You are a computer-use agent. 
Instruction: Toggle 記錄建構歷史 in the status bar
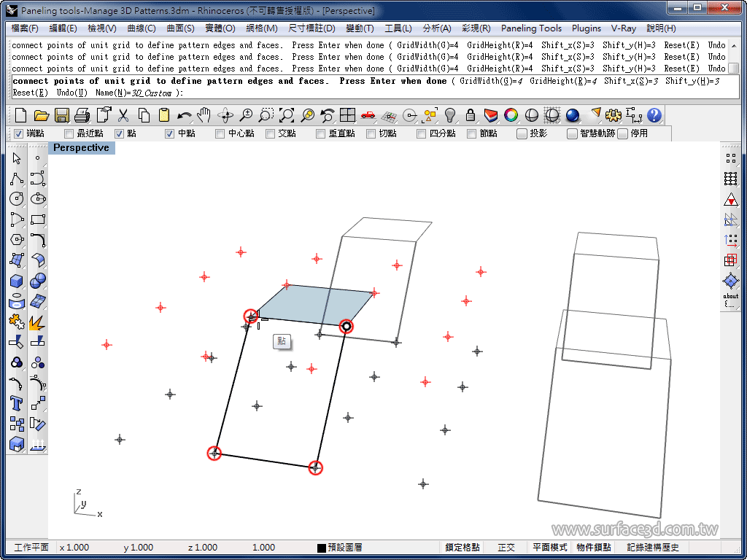click(653, 548)
